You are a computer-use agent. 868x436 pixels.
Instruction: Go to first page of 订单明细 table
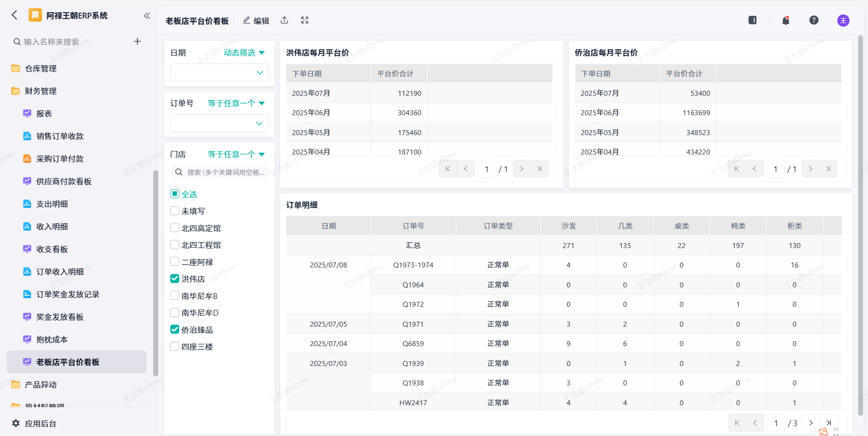(737, 423)
